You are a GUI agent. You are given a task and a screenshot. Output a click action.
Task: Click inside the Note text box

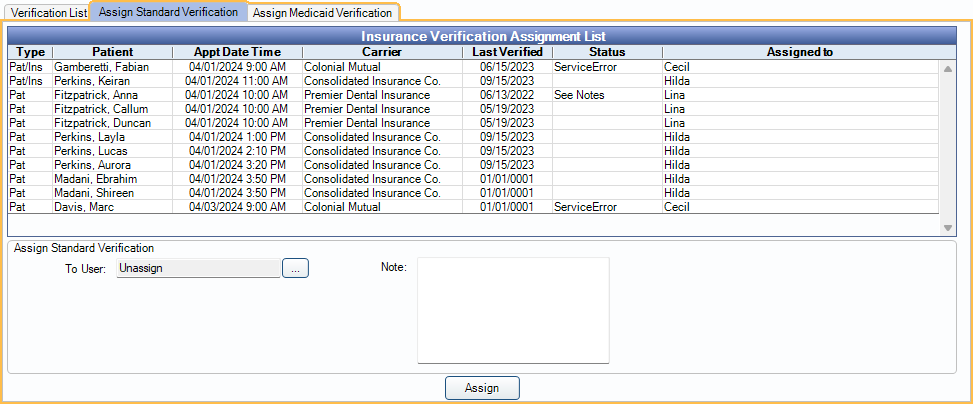pos(512,310)
